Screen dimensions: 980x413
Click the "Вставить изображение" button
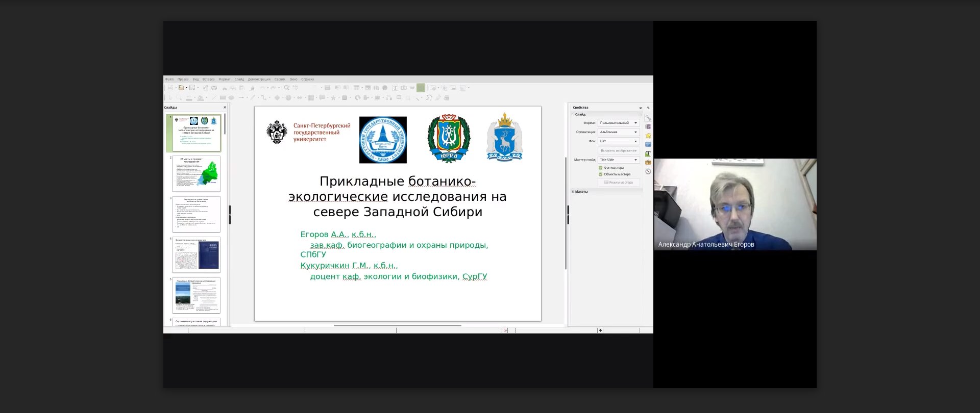pos(619,151)
